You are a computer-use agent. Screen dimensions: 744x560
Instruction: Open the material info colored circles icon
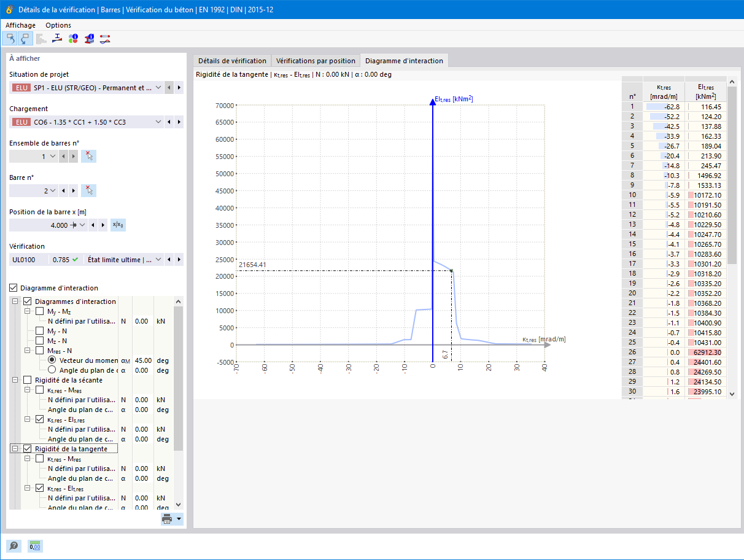click(73, 39)
